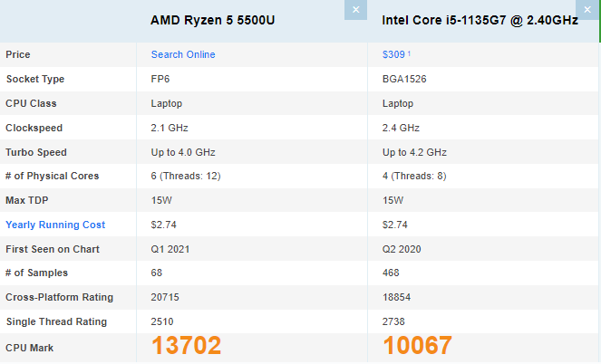Open the $309 price link

point(393,54)
